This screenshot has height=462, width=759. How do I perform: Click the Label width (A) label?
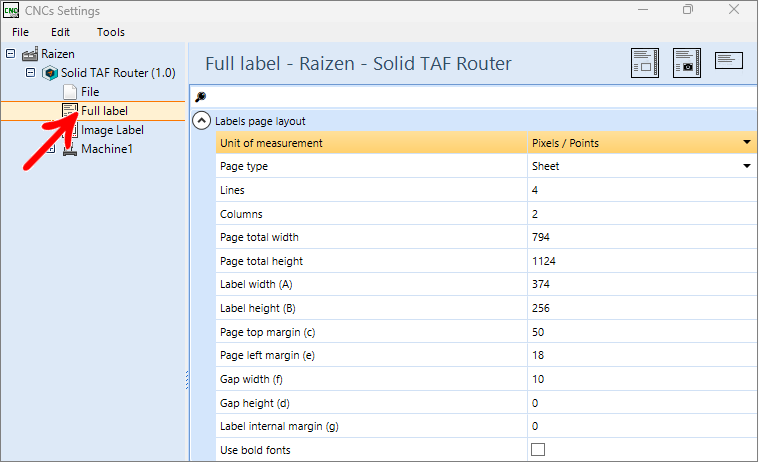click(x=256, y=284)
